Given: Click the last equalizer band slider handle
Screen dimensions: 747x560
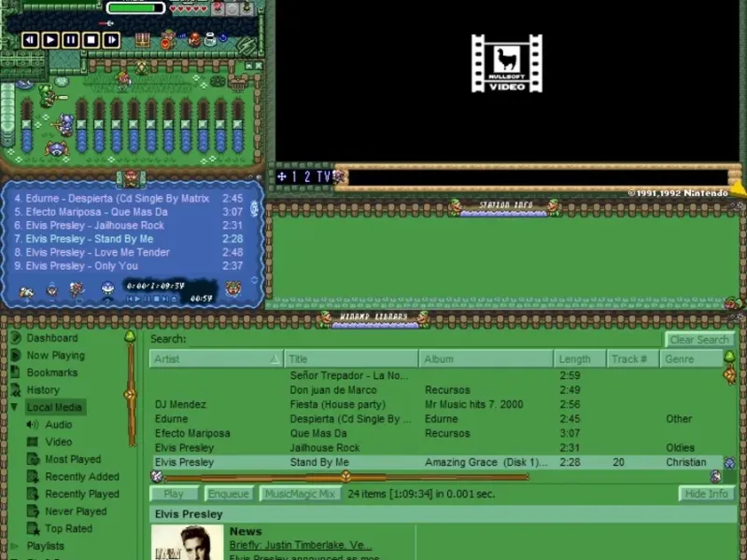Looking at the screenshot, I should click(238, 125).
